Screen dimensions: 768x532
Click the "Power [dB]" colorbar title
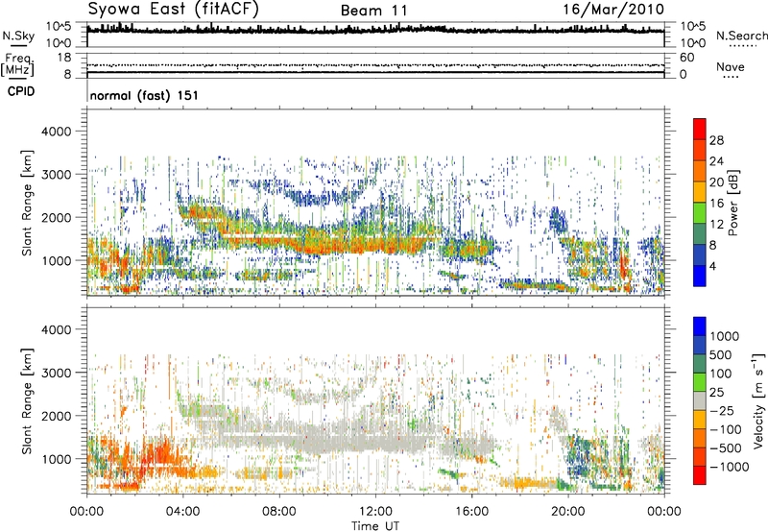coord(732,203)
